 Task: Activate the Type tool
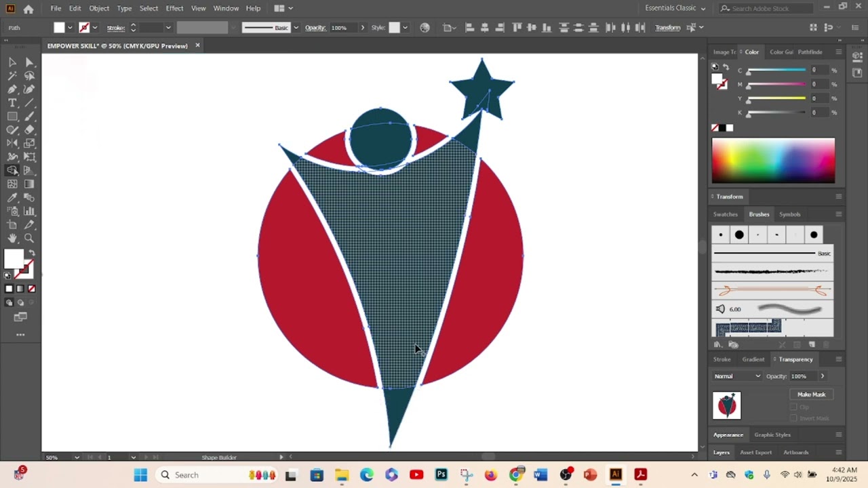[12, 103]
